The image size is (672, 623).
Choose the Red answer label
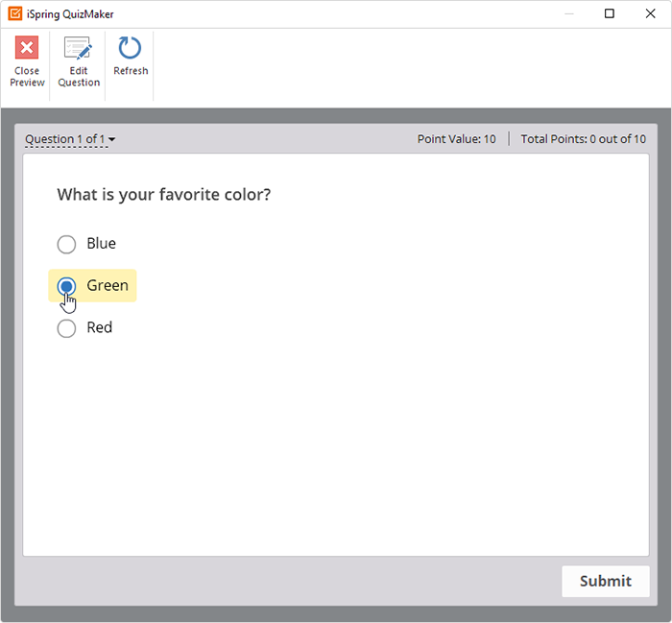click(100, 327)
